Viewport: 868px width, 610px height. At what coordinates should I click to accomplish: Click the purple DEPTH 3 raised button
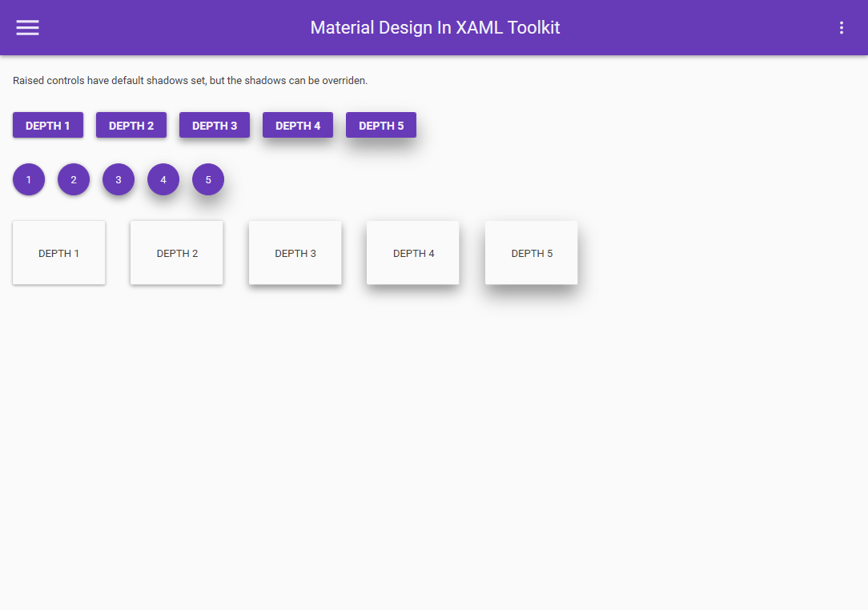click(215, 125)
